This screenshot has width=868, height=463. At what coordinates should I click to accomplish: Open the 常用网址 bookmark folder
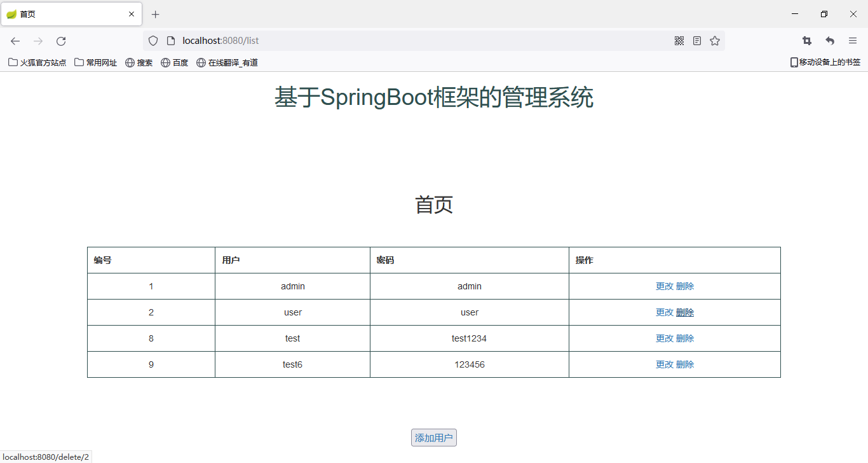pyautogui.click(x=96, y=62)
